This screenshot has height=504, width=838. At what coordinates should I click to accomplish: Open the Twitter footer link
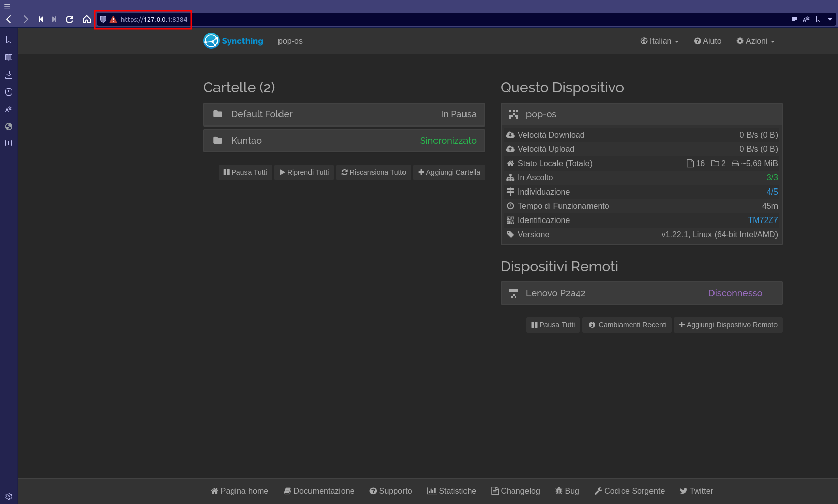pos(697,491)
